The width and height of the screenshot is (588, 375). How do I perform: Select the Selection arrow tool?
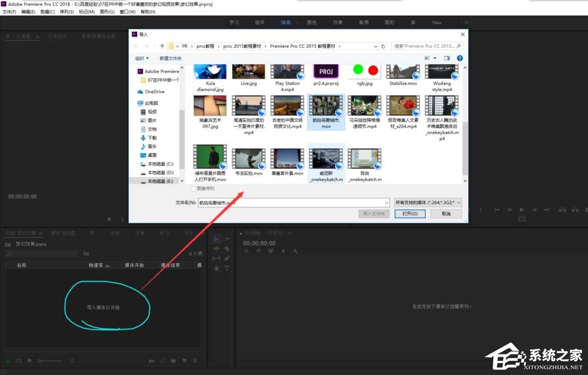click(x=216, y=239)
